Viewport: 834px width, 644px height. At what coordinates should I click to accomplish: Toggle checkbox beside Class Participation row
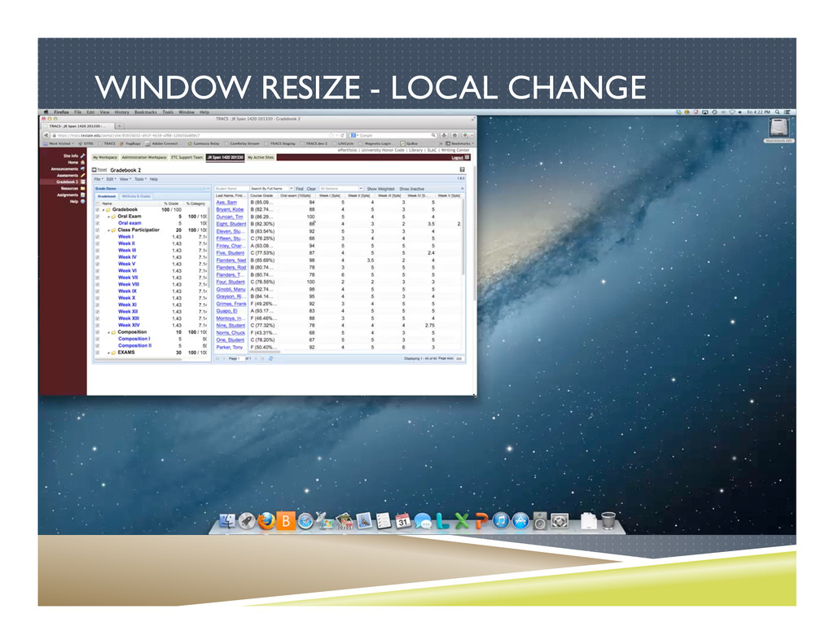pos(98,230)
